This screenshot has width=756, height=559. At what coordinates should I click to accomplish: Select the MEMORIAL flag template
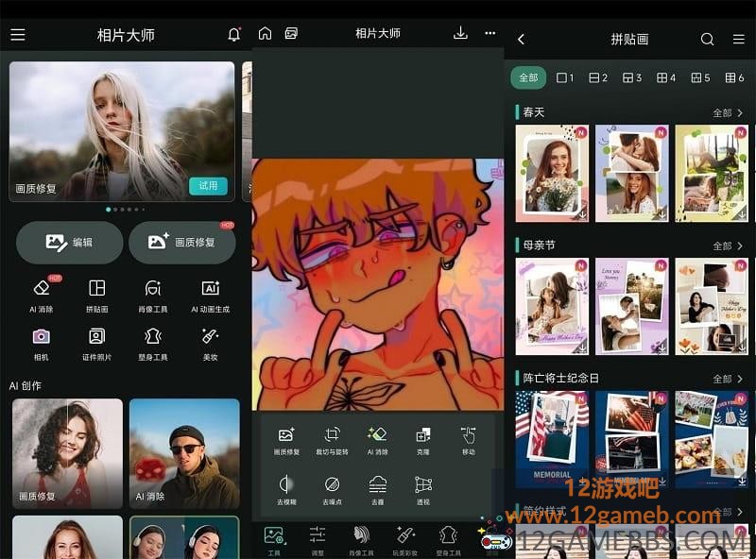[x=552, y=439]
